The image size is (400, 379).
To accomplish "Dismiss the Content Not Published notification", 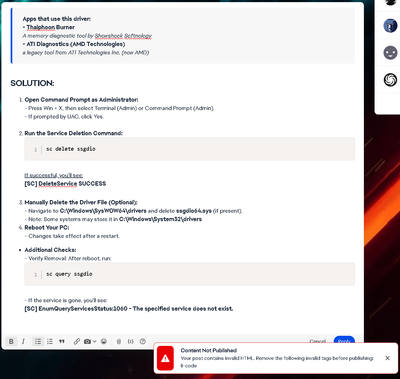I will 387,358.
